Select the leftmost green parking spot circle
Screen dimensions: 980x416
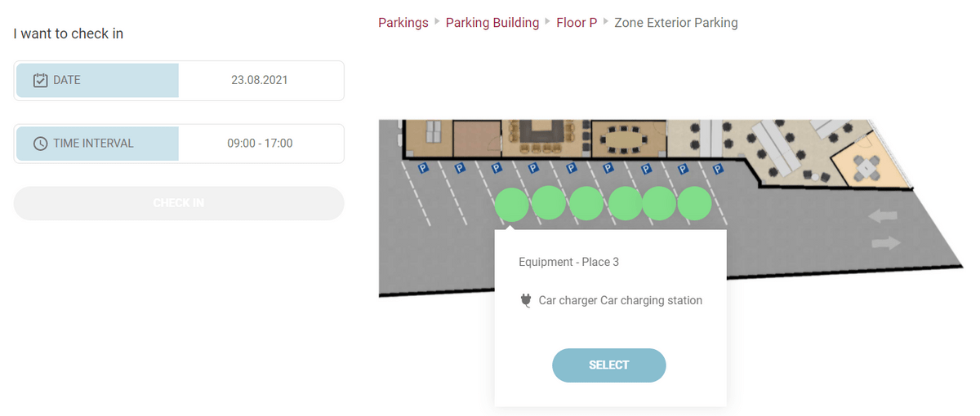click(x=511, y=204)
